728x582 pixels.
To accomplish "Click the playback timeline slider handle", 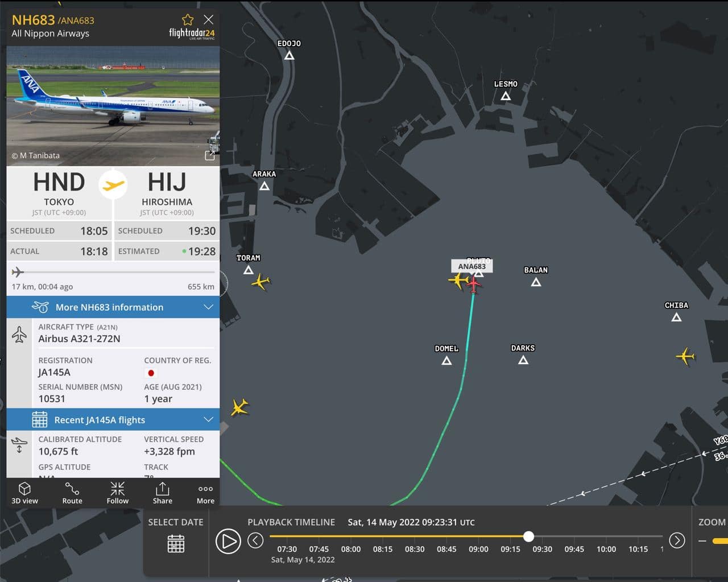I will point(528,536).
